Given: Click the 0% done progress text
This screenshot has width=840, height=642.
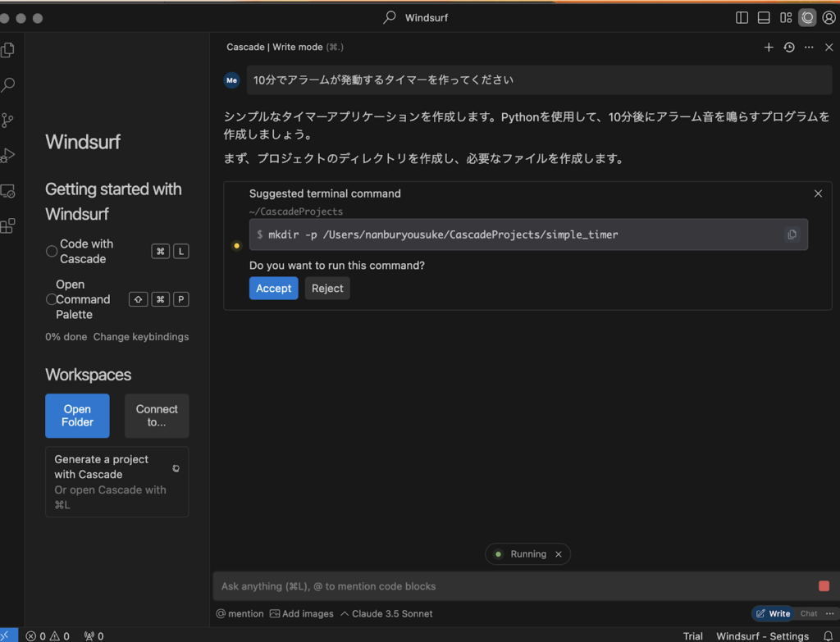Looking at the screenshot, I should (x=66, y=337).
